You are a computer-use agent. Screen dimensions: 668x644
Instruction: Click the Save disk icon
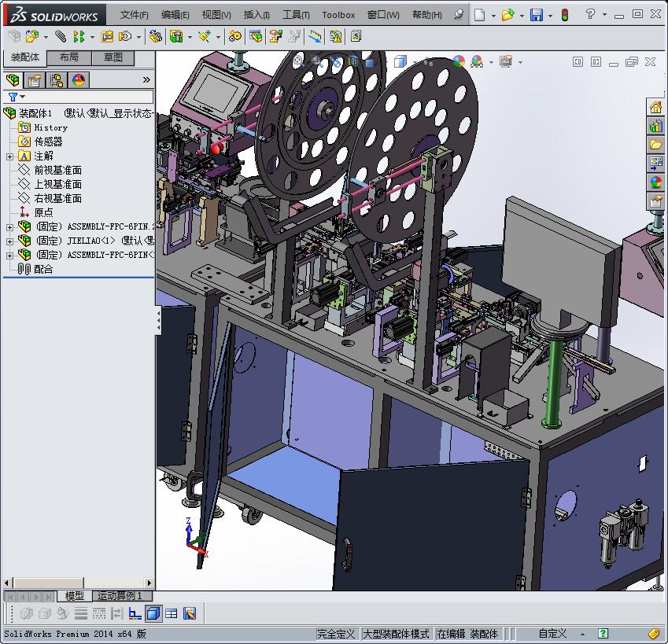(536, 15)
